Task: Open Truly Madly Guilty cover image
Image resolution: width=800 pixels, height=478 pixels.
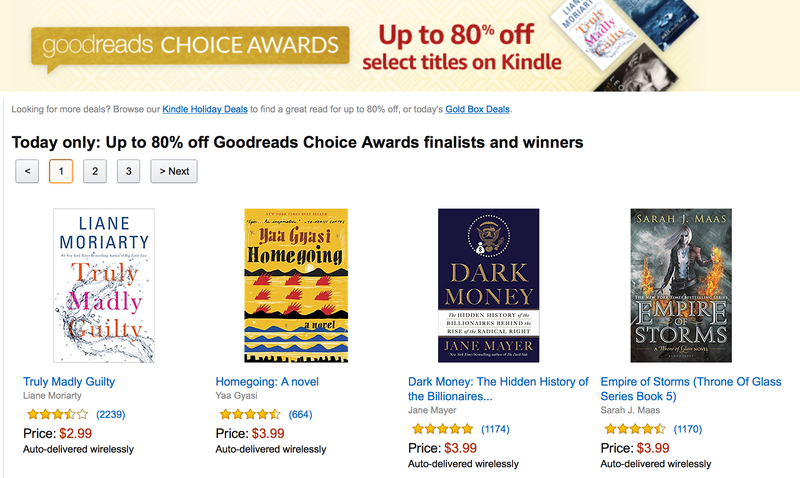Action: click(x=104, y=286)
